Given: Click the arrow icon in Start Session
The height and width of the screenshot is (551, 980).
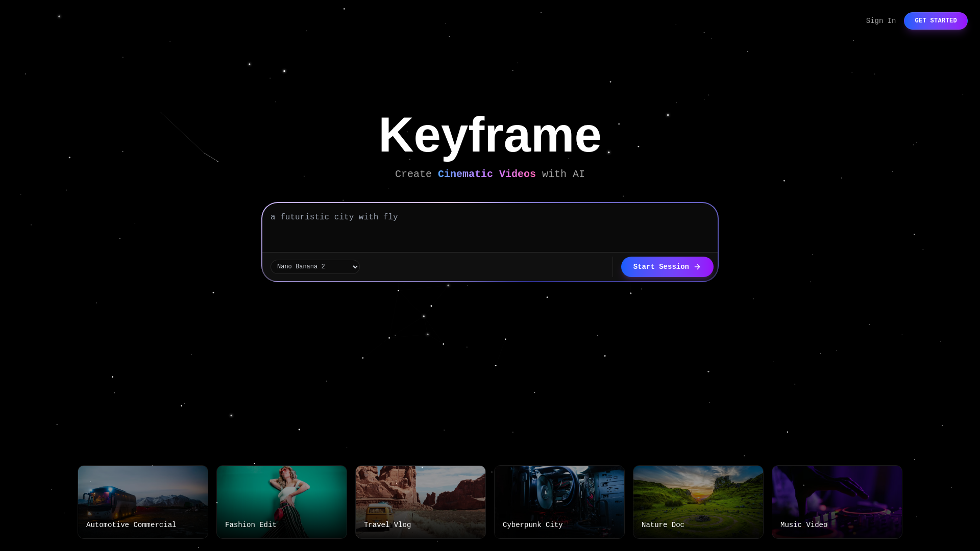Looking at the screenshot, I should [697, 267].
